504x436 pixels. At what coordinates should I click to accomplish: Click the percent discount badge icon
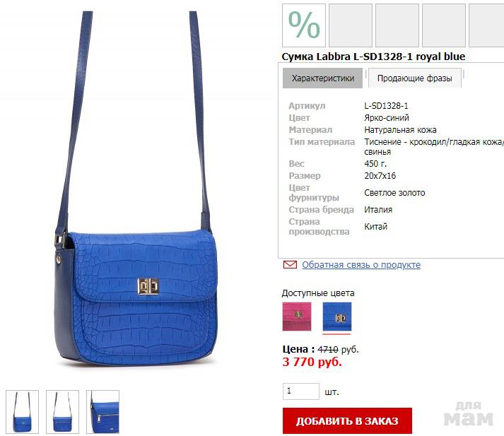pos(304,25)
